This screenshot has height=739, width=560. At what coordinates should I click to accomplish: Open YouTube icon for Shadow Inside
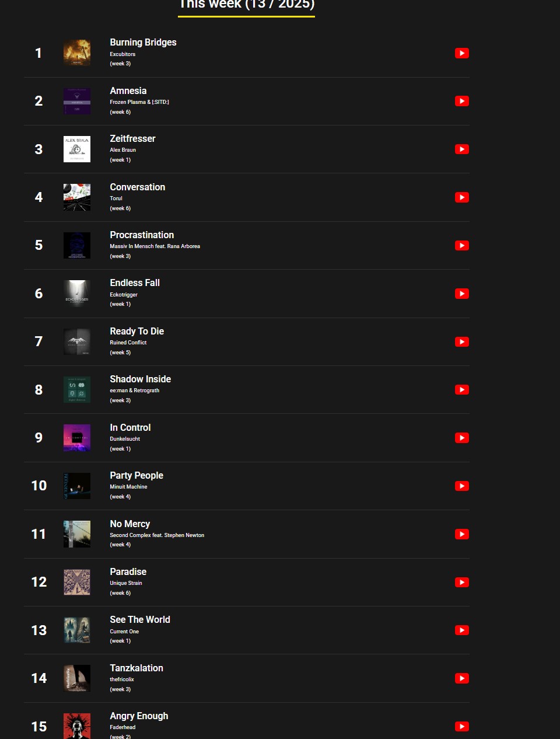pyautogui.click(x=462, y=390)
